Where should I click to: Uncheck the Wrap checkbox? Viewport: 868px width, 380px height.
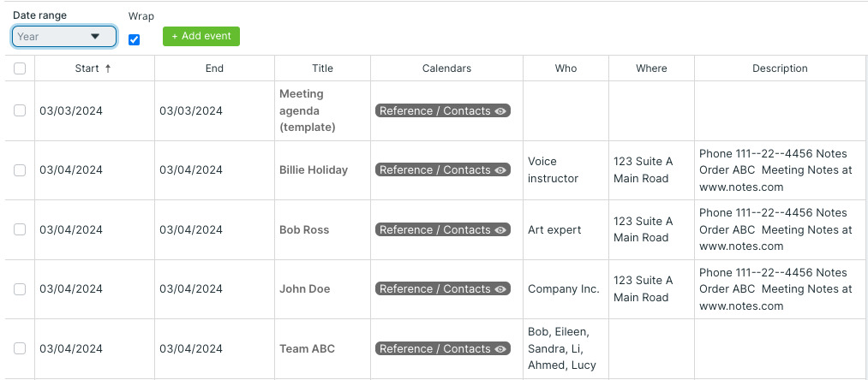pyautogui.click(x=134, y=39)
